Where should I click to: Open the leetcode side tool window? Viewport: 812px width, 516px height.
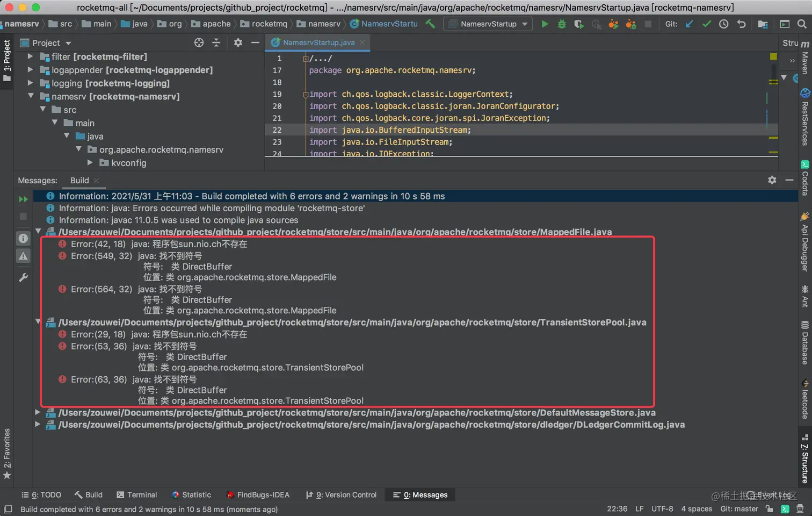805,399
